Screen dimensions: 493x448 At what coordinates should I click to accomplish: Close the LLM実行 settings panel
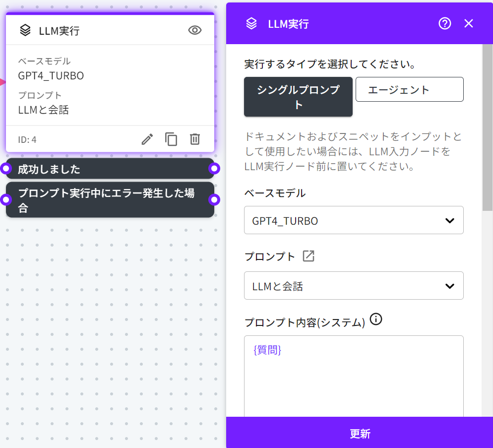[x=469, y=23]
